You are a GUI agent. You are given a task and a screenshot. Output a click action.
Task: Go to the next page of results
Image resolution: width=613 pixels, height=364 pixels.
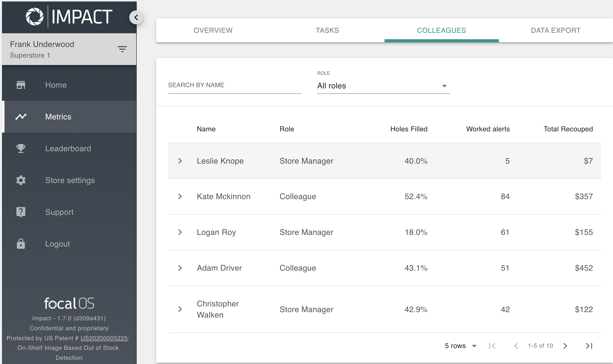(565, 345)
